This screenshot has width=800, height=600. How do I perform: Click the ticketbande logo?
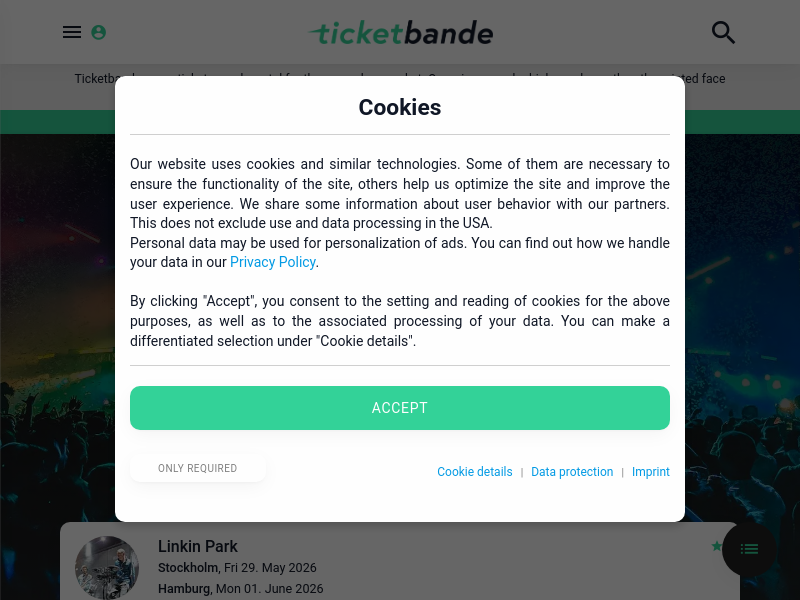(x=401, y=33)
